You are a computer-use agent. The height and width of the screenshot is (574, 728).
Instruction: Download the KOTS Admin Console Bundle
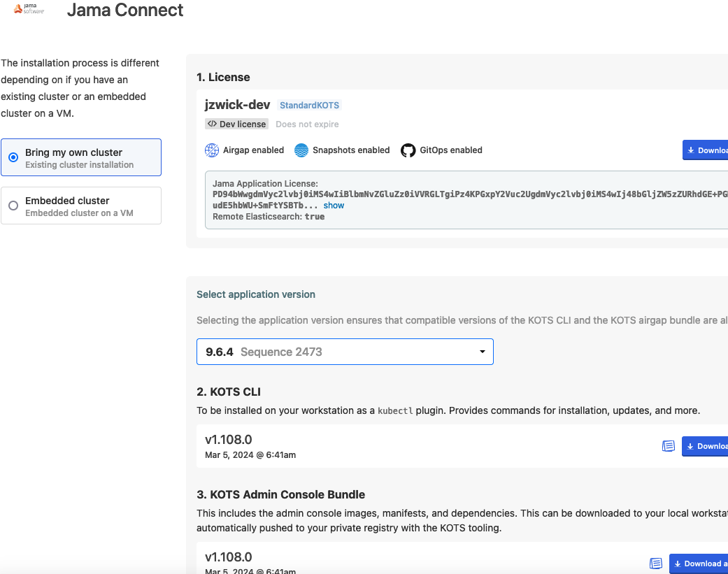[699, 564]
